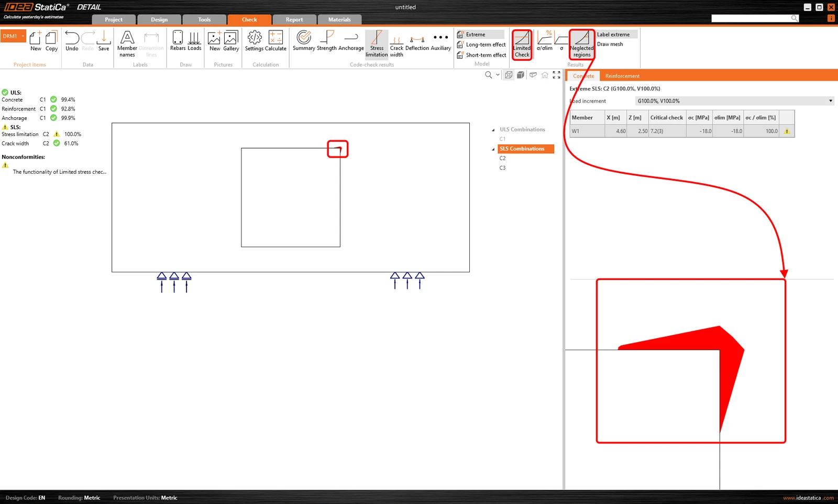Run the Calculate command
The height and width of the screenshot is (504, 838).
click(275, 41)
